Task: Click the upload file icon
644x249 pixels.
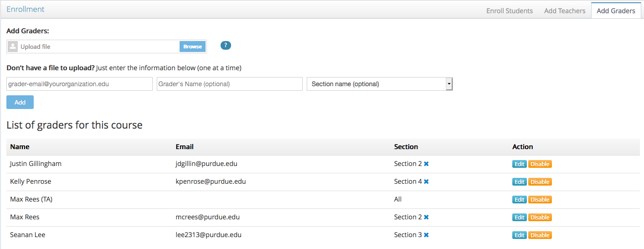Action: [x=13, y=47]
